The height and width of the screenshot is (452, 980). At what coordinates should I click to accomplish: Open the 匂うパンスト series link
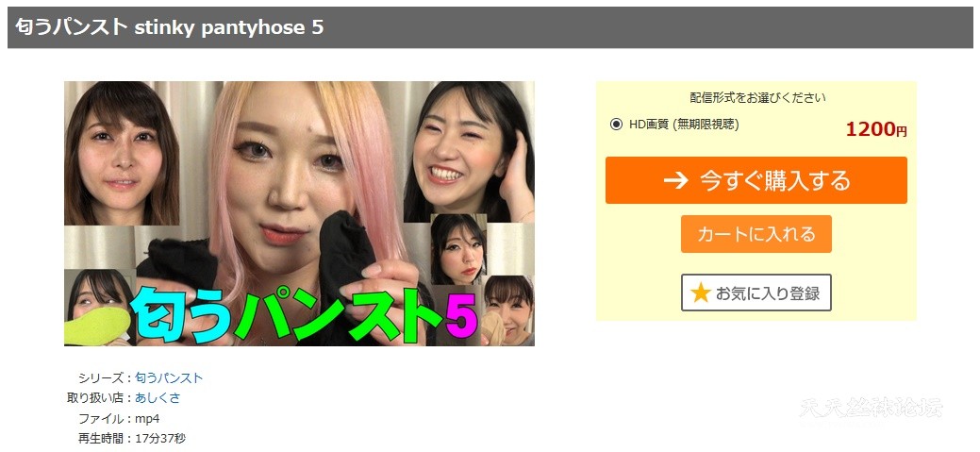point(169,377)
